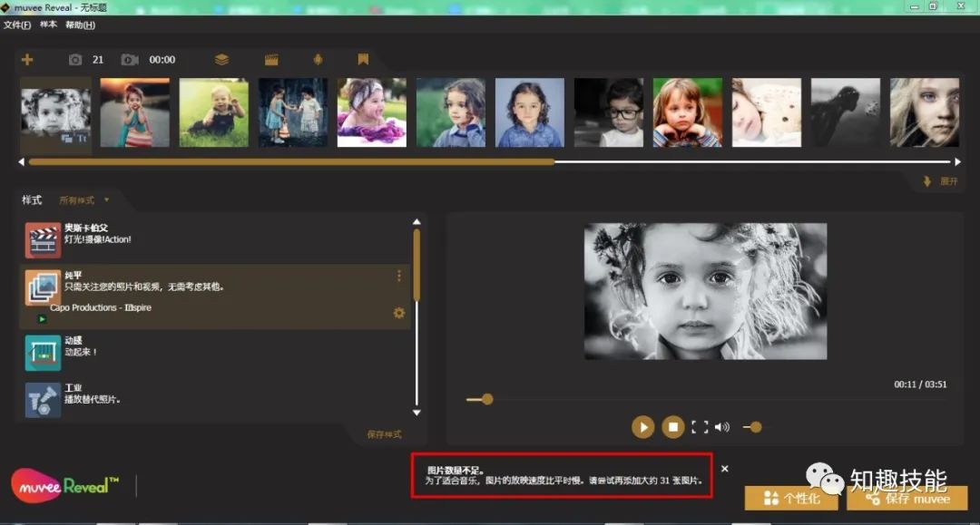Image resolution: width=980 pixels, height=525 pixels.
Task: Click the microphone voice-over icon
Action: click(x=318, y=59)
